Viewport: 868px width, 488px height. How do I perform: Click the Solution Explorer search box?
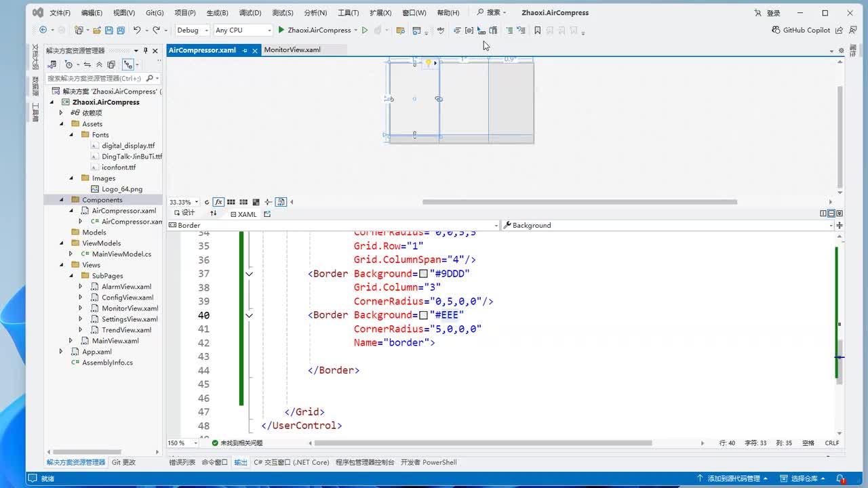tap(94, 78)
